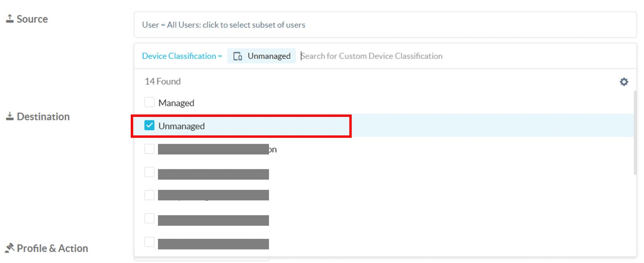This screenshot has width=644, height=263.
Task: Click the Source section heading
Action: (32, 19)
